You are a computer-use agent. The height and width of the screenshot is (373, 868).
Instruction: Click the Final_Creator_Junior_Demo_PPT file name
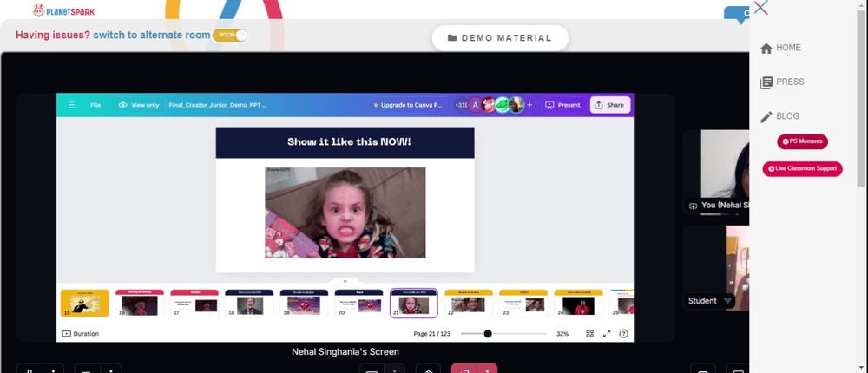tap(218, 105)
